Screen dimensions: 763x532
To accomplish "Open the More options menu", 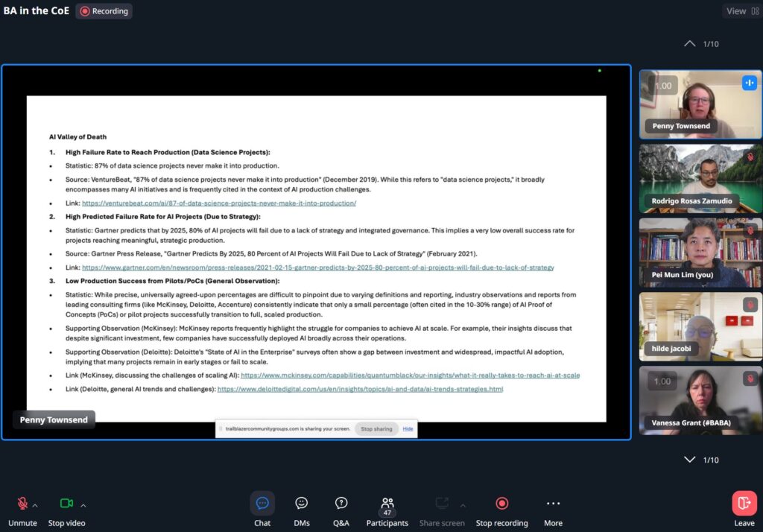I will point(553,510).
